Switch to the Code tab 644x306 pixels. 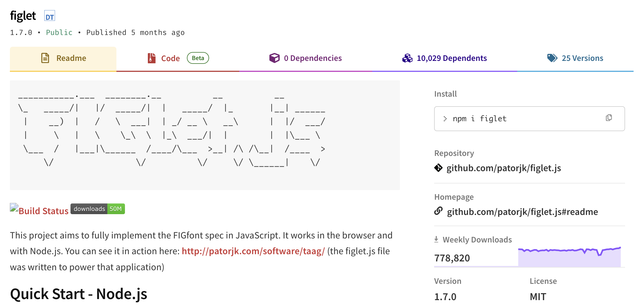(x=178, y=58)
